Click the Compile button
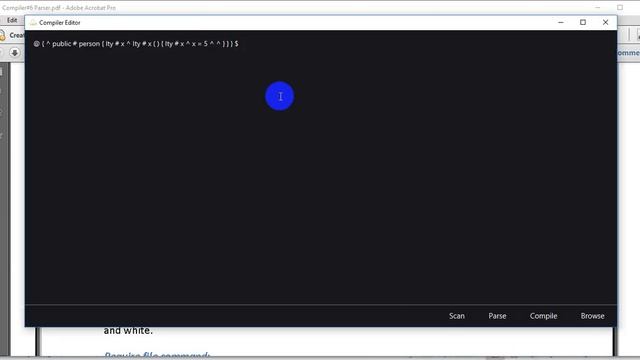The height and width of the screenshot is (360, 640). click(x=543, y=316)
